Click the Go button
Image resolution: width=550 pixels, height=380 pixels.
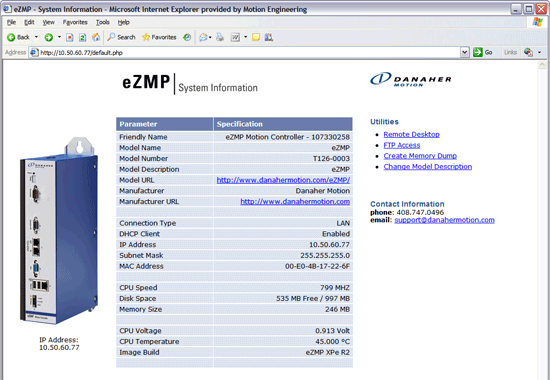(x=483, y=53)
